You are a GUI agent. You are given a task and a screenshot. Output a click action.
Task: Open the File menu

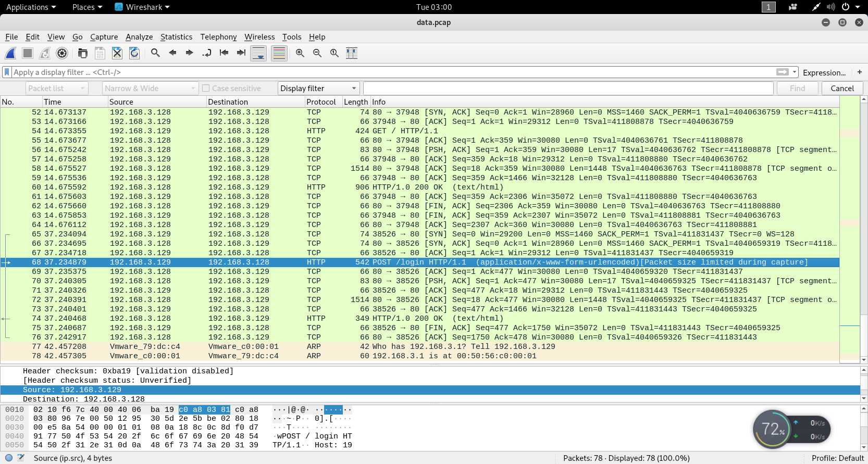point(11,37)
